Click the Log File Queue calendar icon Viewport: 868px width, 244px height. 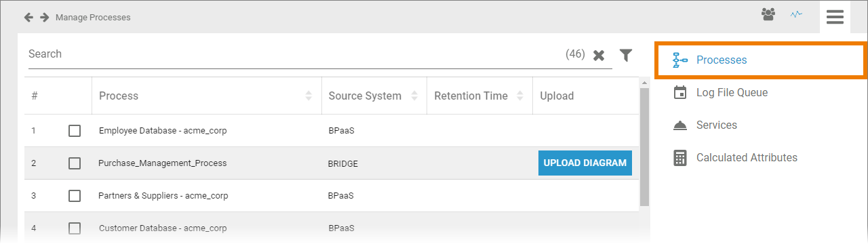coord(679,93)
